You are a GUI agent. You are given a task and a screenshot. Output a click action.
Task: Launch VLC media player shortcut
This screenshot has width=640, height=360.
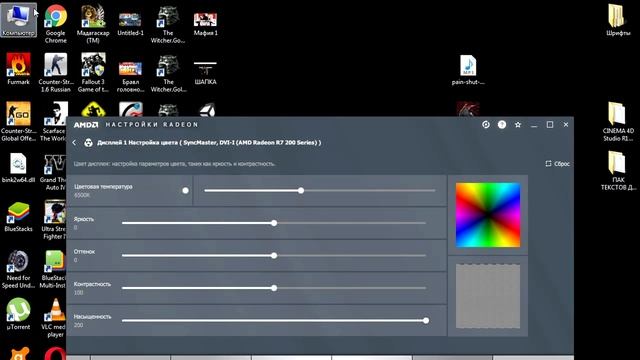(56, 318)
